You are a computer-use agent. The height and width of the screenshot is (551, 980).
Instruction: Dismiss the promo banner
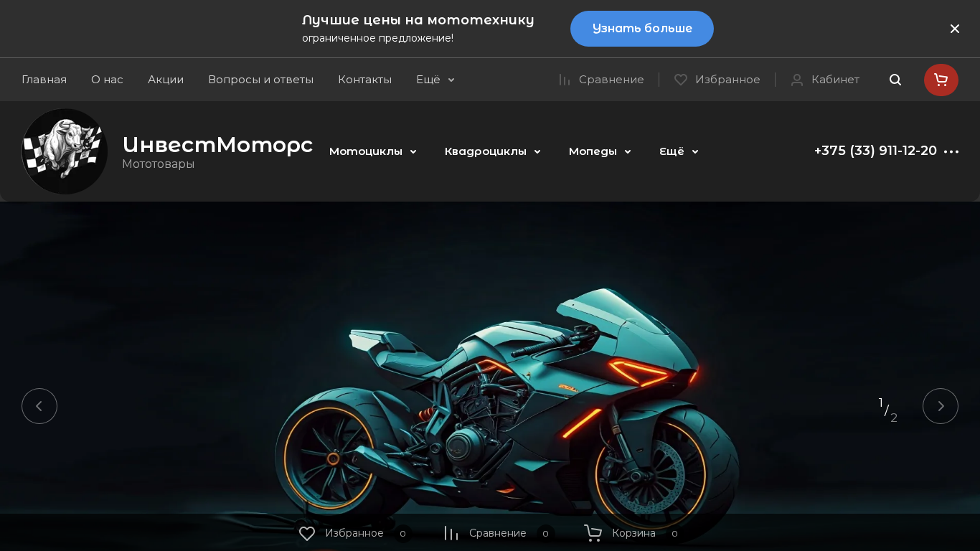pos(955,29)
